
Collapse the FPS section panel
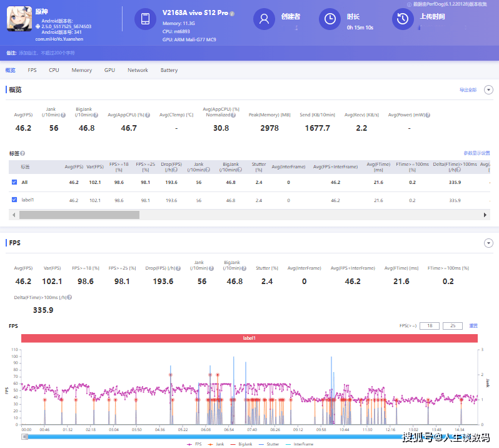coord(488,243)
